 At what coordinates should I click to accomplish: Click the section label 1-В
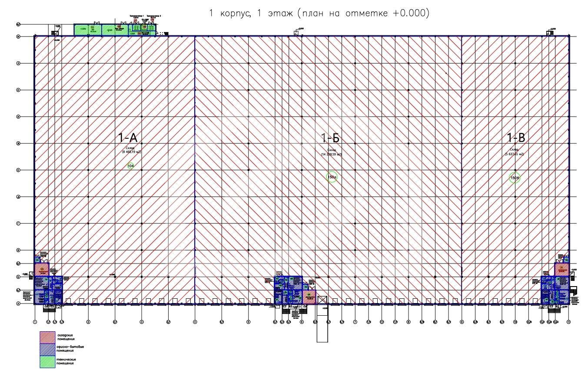[x=516, y=138]
